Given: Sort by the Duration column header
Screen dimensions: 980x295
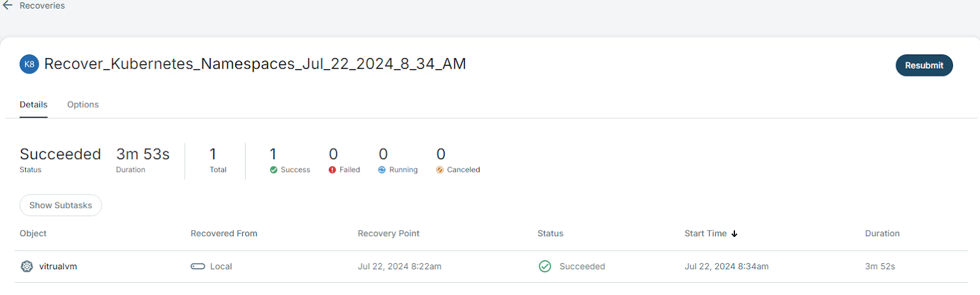Looking at the screenshot, I should (882, 233).
